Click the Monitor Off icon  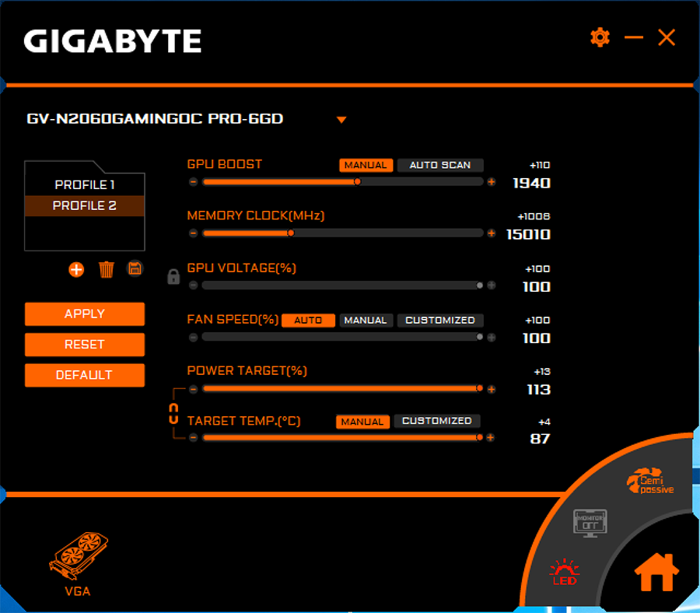tap(590, 521)
